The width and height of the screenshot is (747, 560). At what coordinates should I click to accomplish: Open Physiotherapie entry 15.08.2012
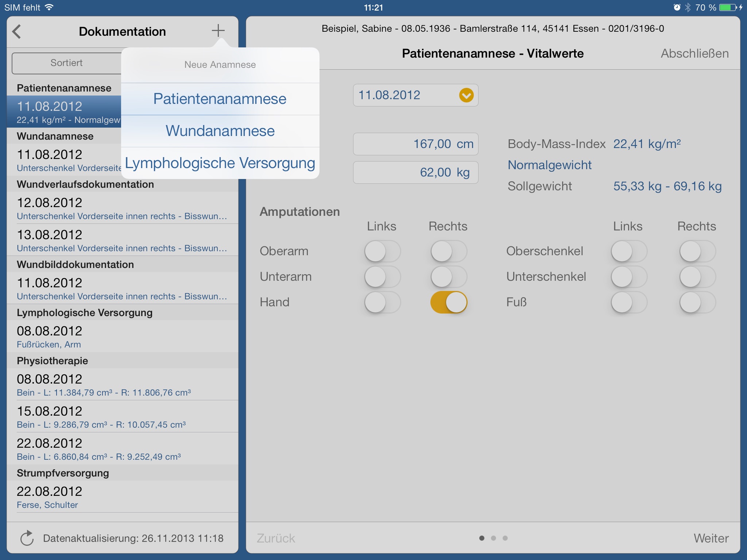[123, 416]
